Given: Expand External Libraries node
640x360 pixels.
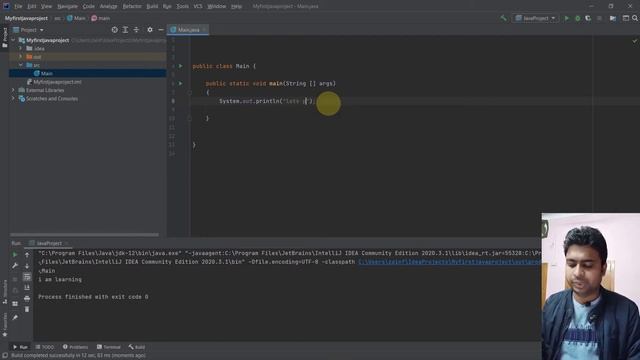Looking at the screenshot, I should coord(13,90).
